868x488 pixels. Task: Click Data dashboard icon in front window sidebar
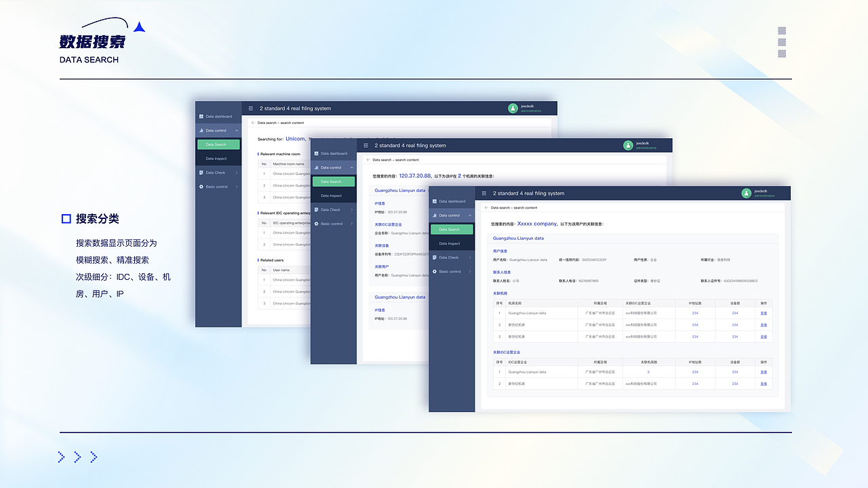click(x=435, y=201)
